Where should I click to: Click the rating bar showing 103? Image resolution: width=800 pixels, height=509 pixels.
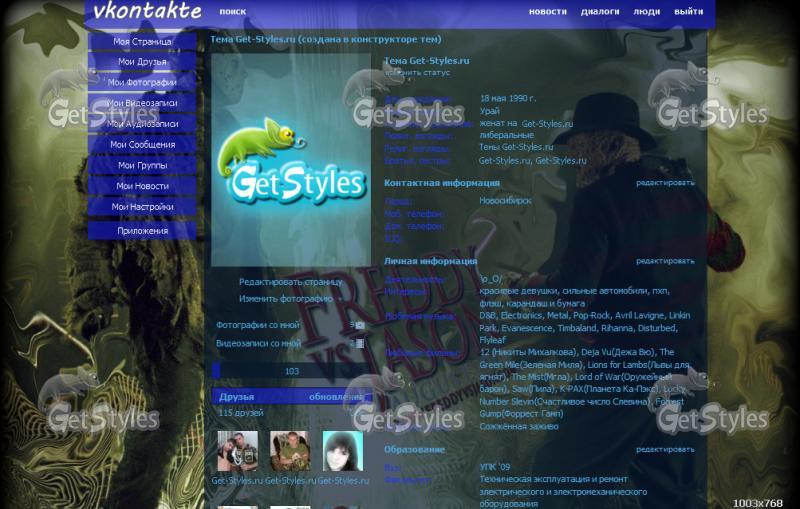click(x=291, y=371)
